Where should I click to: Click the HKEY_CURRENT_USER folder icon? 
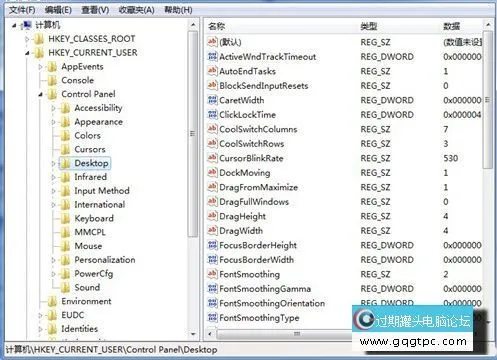click(39, 53)
